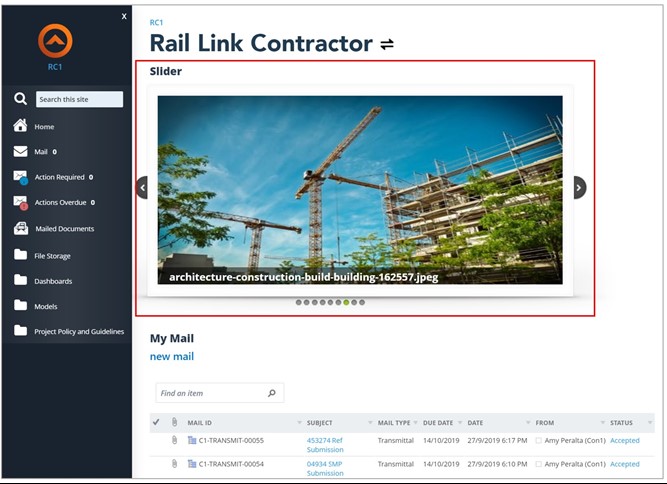667x484 pixels.
Task: Open the STATUS column dropdown
Action: [x=650, y=423]
